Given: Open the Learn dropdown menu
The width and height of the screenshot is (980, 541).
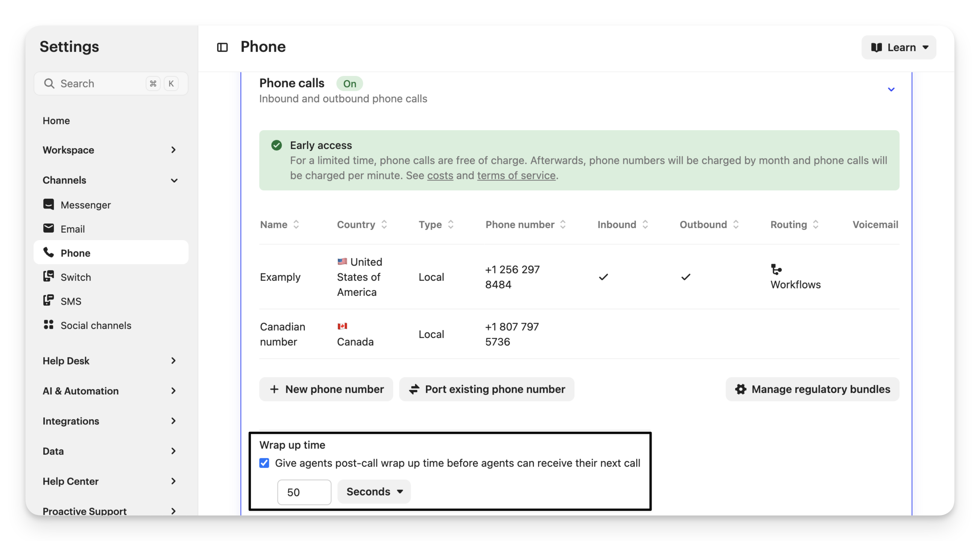Looking at the screenshot, I should coord(899,47).
